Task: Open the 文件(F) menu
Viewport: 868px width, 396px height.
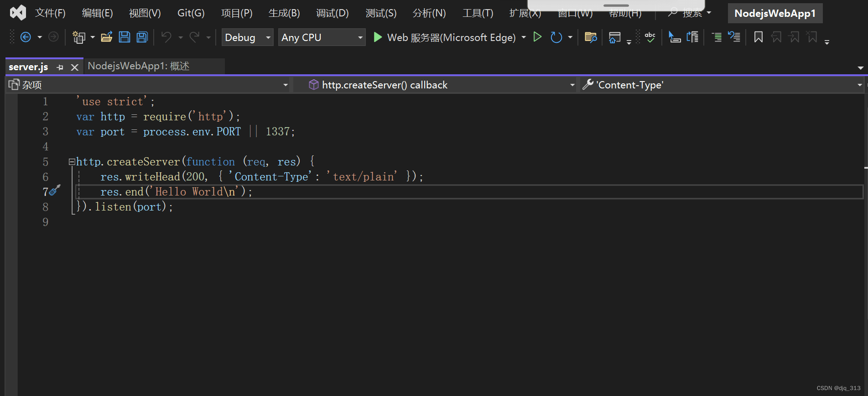Action: [x=50, y=13]
